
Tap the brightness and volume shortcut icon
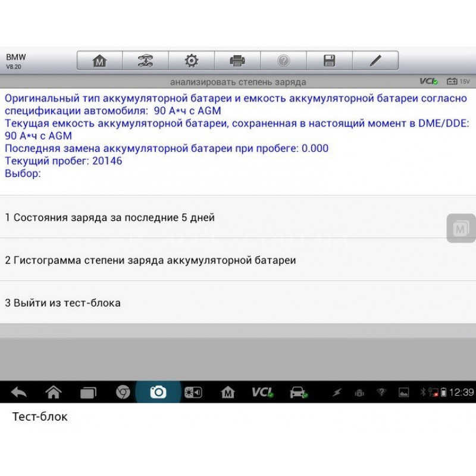193,392
